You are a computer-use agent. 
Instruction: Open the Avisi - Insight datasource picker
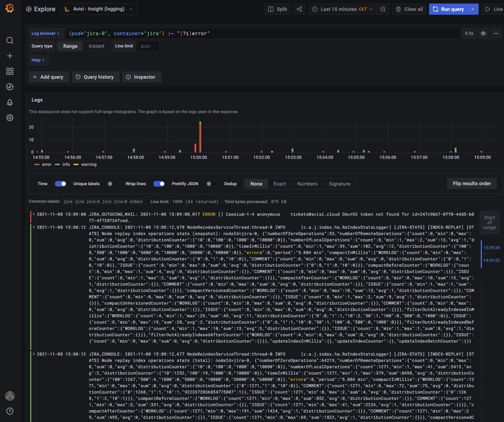pyautogui.click(x=99, y=9)
